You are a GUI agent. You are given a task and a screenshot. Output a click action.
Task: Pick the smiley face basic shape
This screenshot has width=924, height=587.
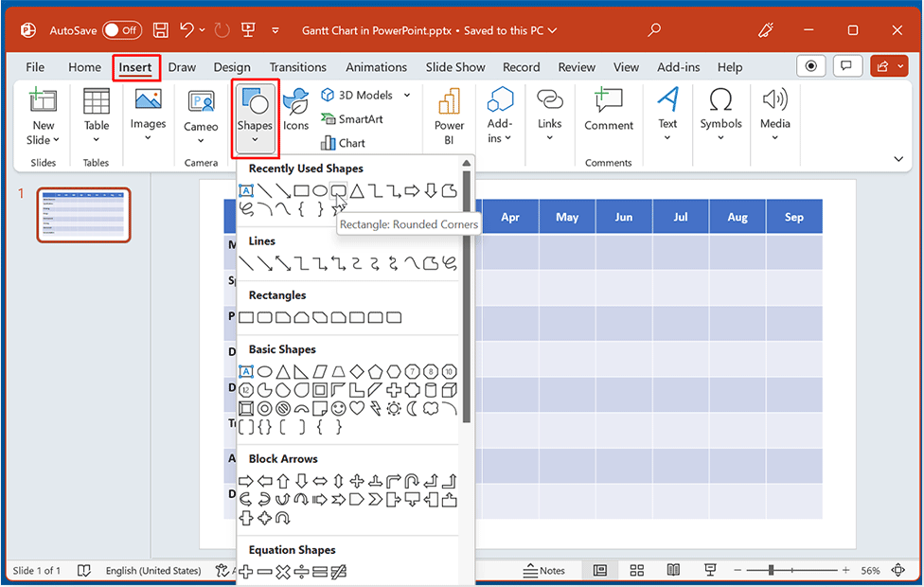click(x=338, y=408)
